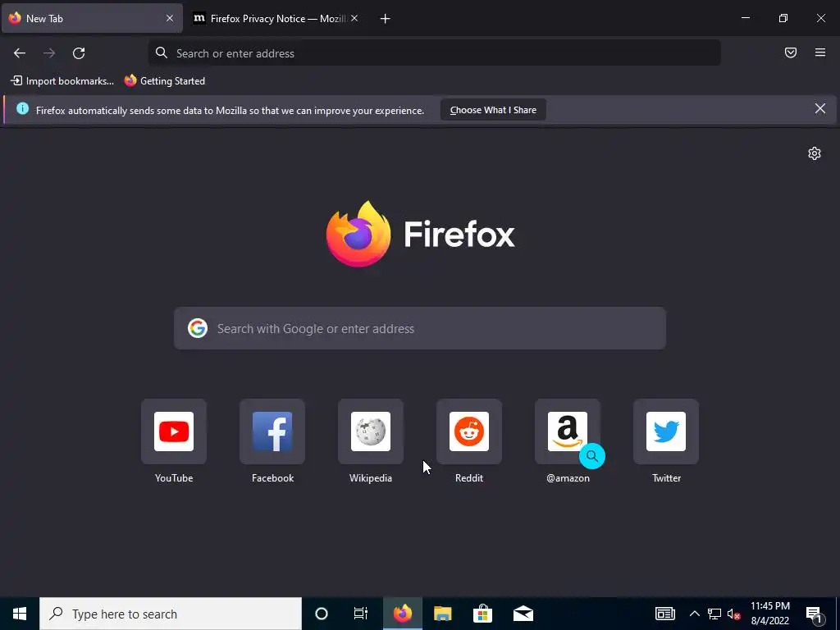Dismiss the data sharing notification bar

coord(820,109)
